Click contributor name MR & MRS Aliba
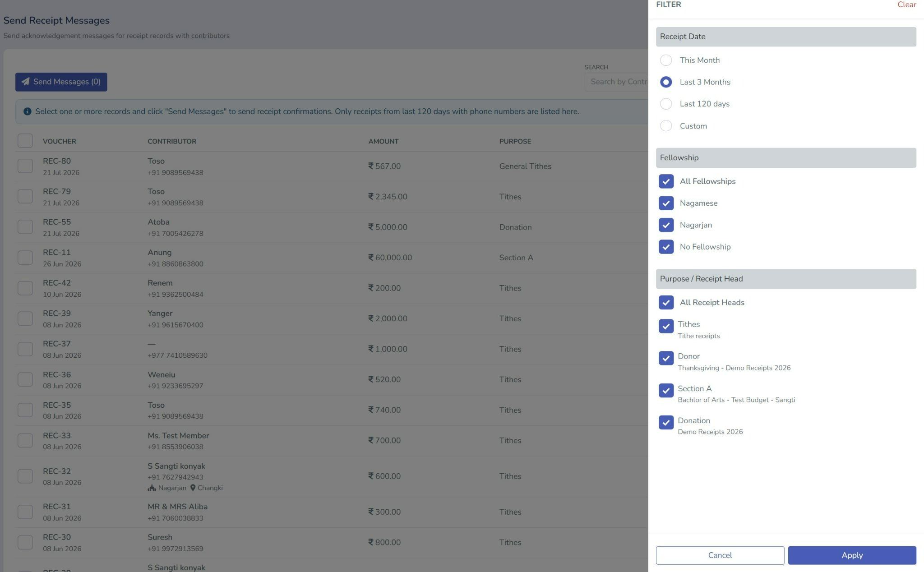This screenshot has height=572, width=924. [x=178, y=507]
